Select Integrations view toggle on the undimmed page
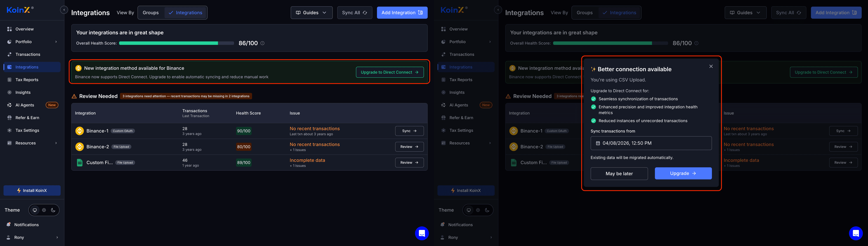868x246 pixels. pos(185,12)
